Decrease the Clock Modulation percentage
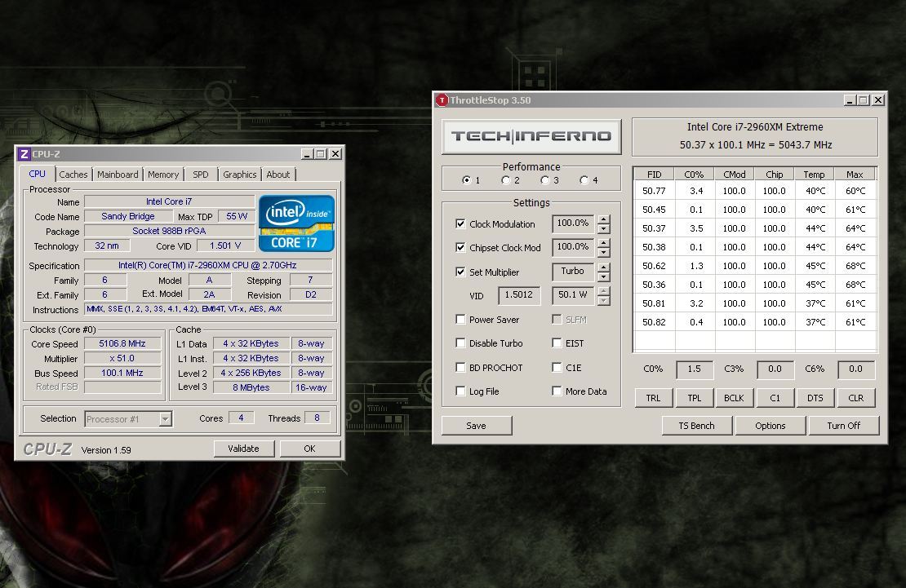Viewport: 906px width, 588px height. coord(604,228)
